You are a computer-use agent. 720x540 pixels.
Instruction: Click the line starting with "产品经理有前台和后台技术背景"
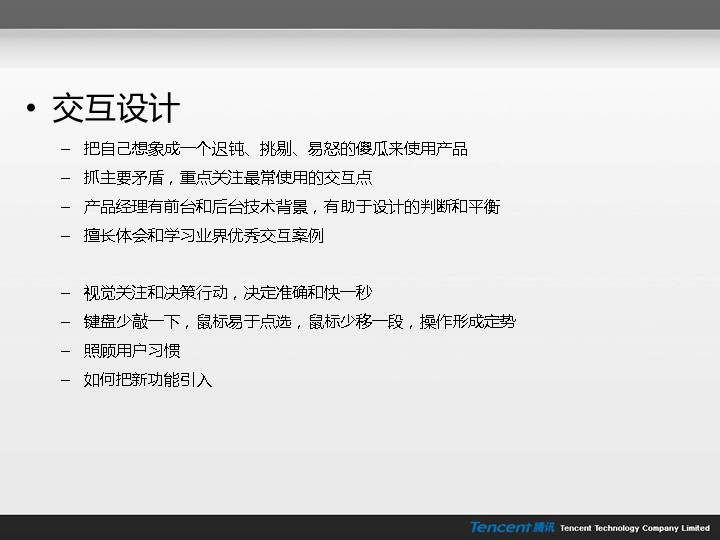click(292, 207)
